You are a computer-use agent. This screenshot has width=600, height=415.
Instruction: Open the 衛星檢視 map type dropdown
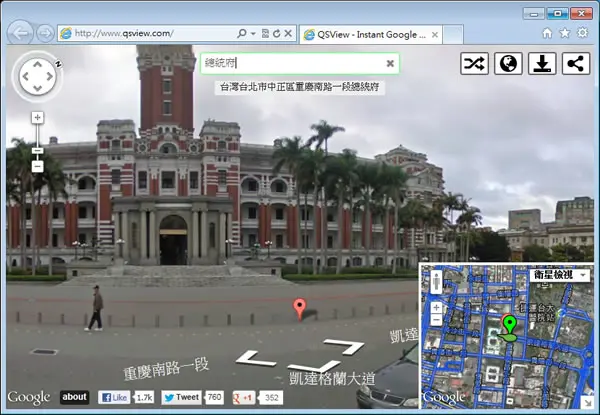pos(560,275)
